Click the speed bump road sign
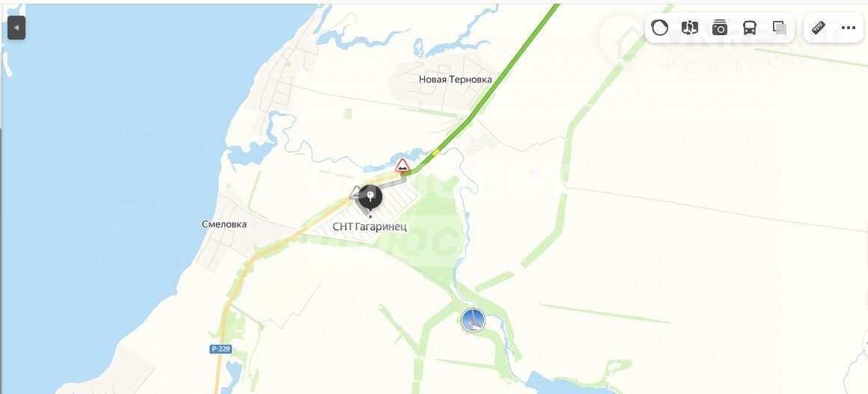The image size is (868, 394). 403,165
